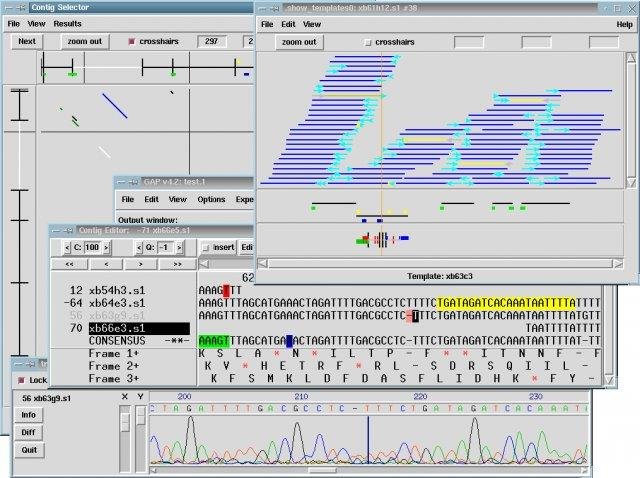Click left arrow of template display horizontal scrollbar
This screenshot has height=478, width=640.
(x=263, y=263)
